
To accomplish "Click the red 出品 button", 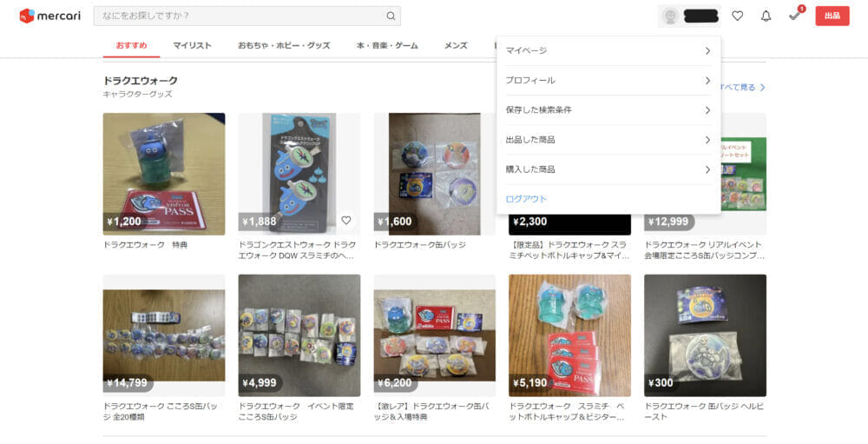I will click(832, 17).
